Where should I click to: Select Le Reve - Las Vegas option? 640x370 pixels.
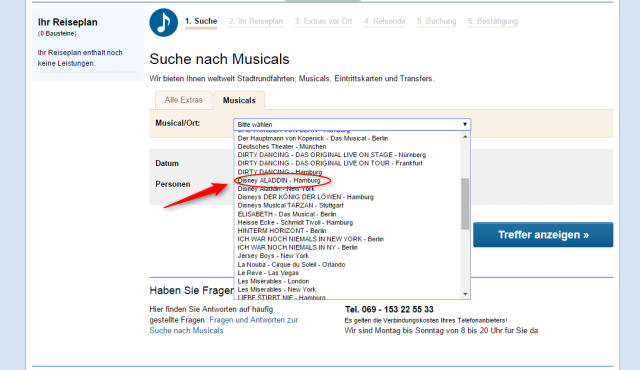[x=268, y=273]
